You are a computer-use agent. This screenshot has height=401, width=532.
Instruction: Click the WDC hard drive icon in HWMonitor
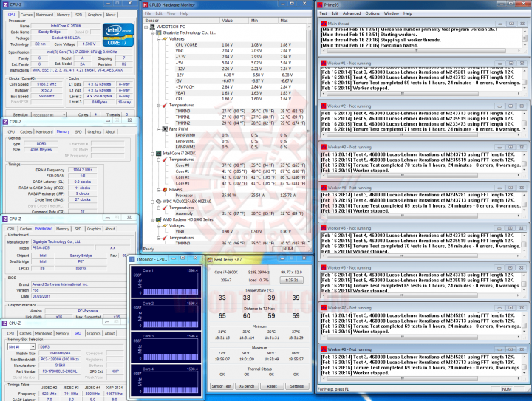158,202
